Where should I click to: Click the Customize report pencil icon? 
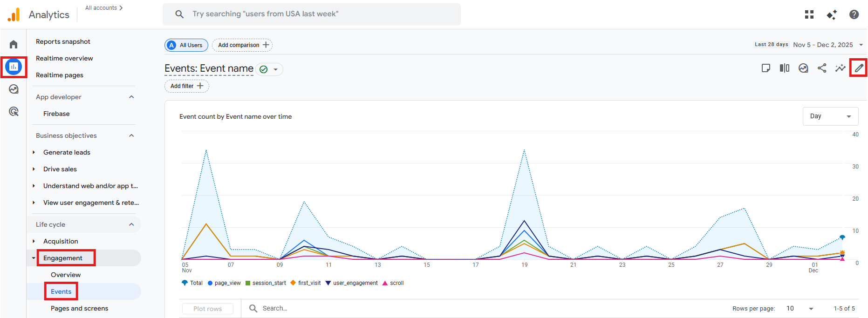[859, 68]
